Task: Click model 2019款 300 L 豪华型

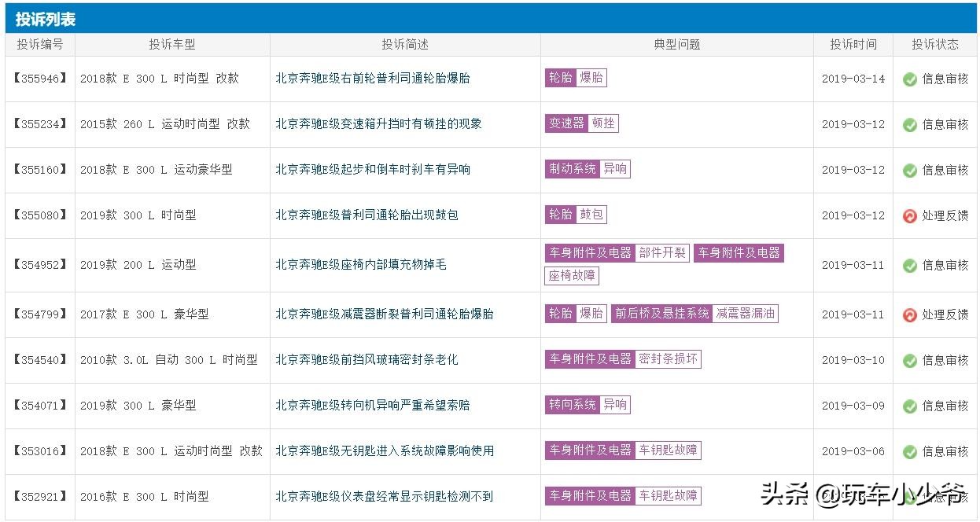Action: 138,406
